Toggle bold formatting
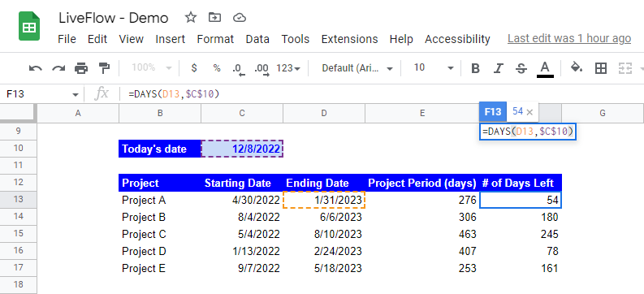 [475, 68]
